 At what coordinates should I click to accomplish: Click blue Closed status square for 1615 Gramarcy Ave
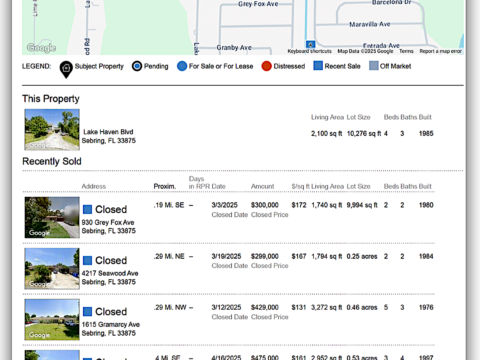tap(87, 312)
